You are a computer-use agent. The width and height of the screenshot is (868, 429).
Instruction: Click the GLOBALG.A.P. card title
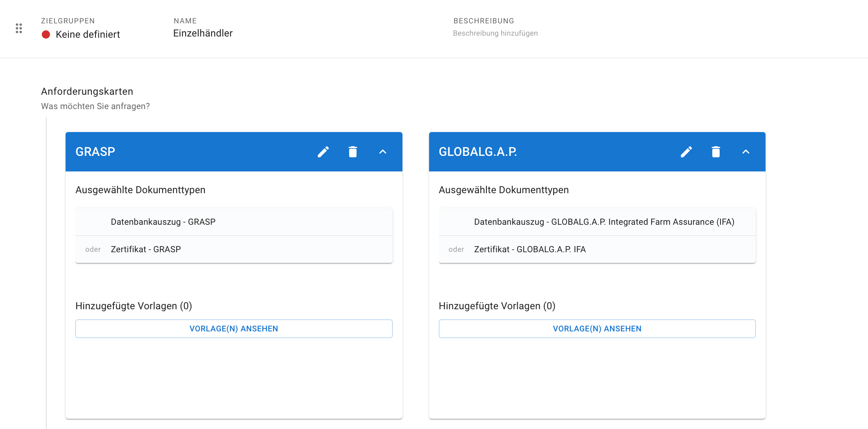(478, 152)
